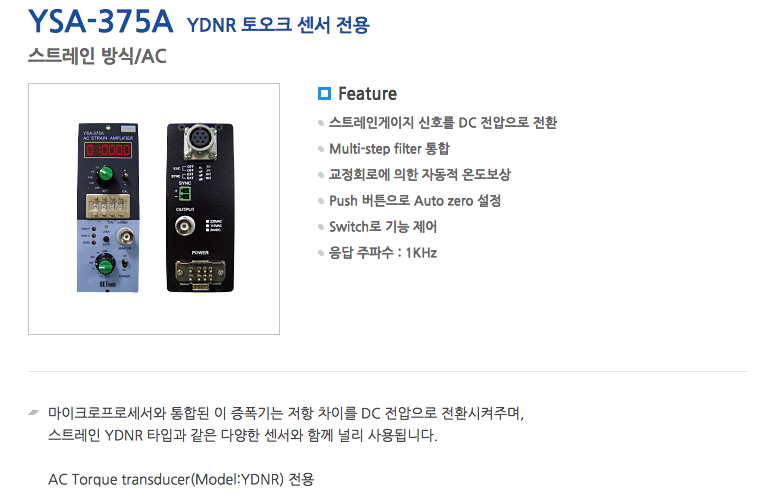Click the POWER toggle switch on front panel
The image size is (770, 503).
click(x=125, y=264)
